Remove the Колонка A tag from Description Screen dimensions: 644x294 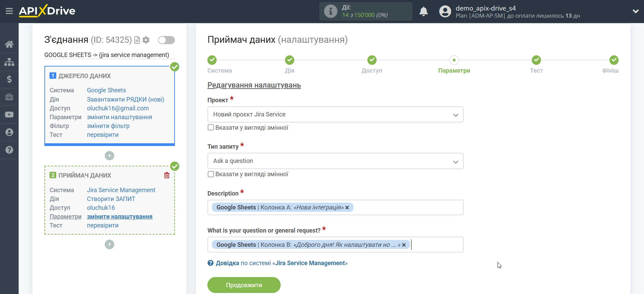pos(347,208)
